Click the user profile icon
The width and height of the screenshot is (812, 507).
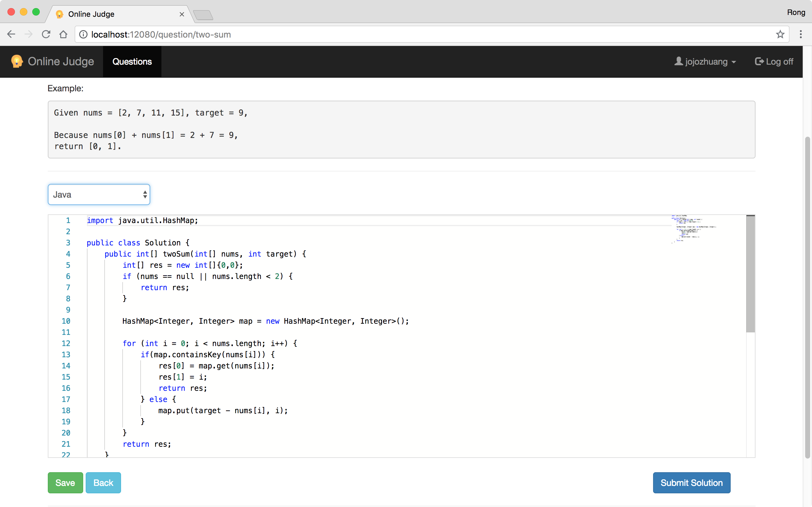(x=678, y=61)
